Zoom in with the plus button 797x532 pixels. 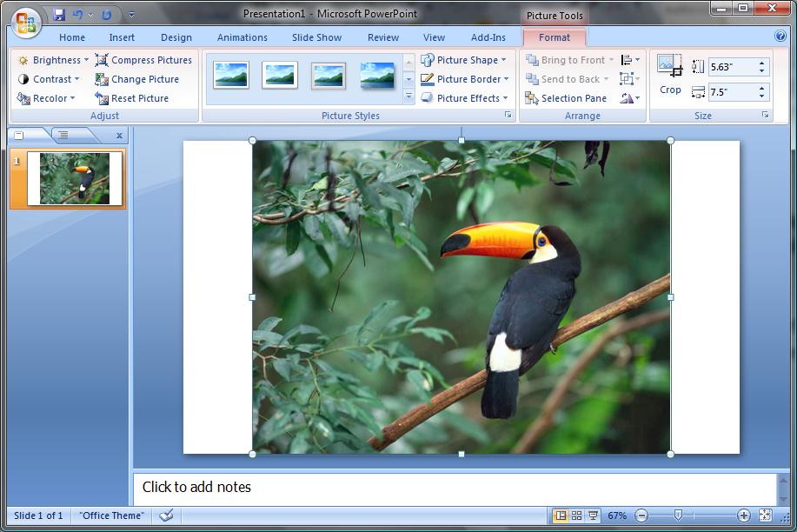(x=744, y=515)
